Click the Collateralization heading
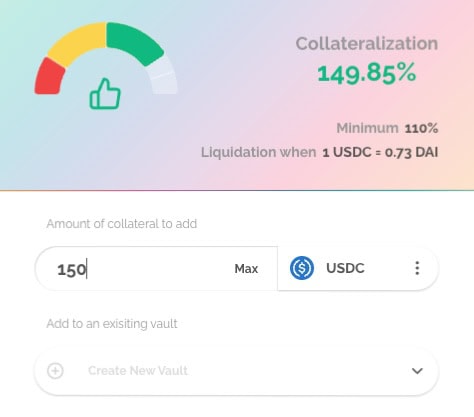 point(367,44)
